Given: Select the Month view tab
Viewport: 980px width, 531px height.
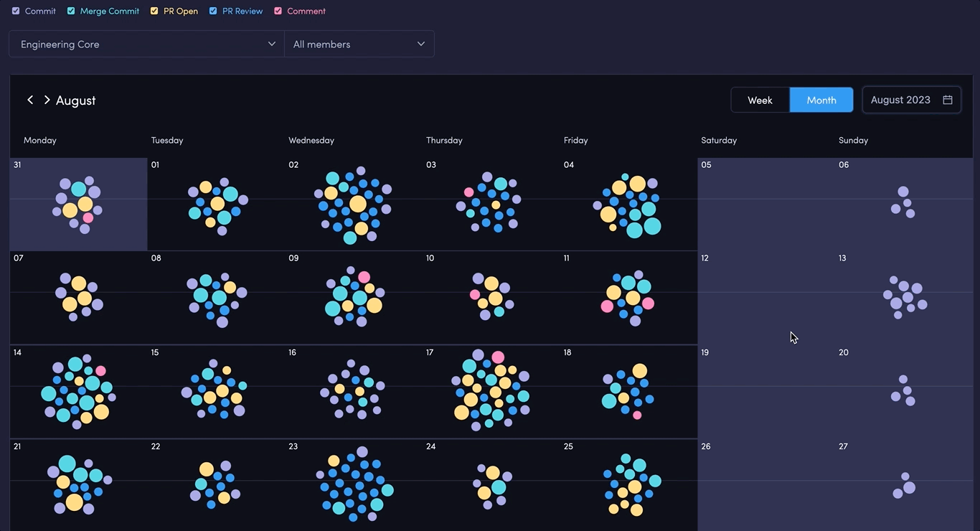Looking at the screenshot, I should [x=821, y=100].
